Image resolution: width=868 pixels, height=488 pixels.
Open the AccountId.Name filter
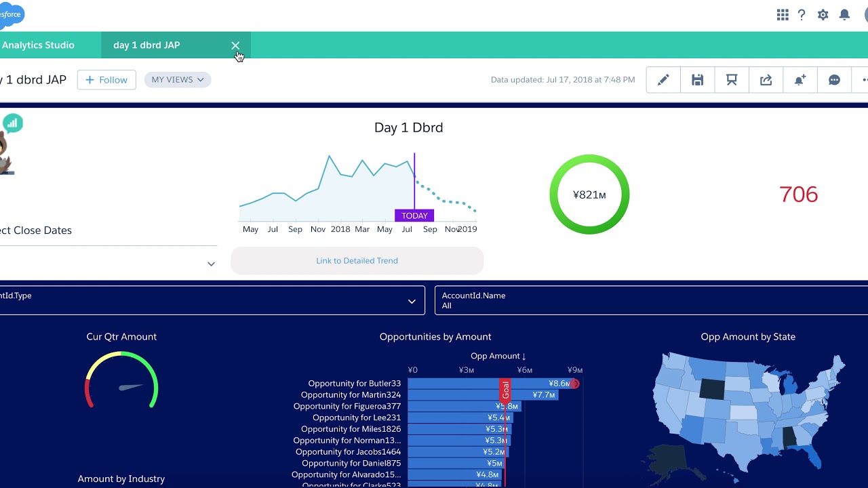tap(651, 300)
